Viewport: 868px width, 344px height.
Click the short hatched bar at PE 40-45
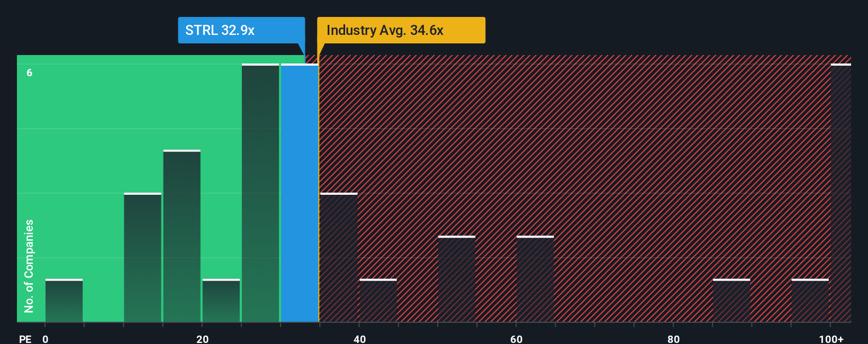tap(378, 301)
